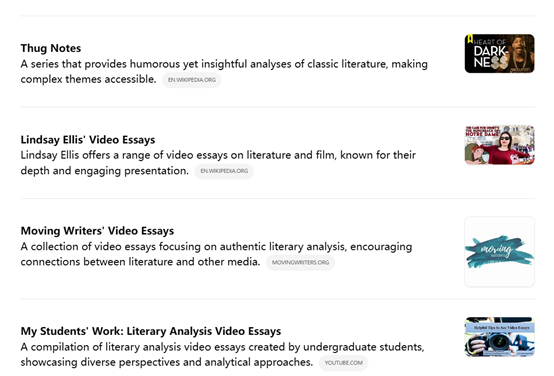Open the MOVINGWRITERS.ORG source chip

300,263
